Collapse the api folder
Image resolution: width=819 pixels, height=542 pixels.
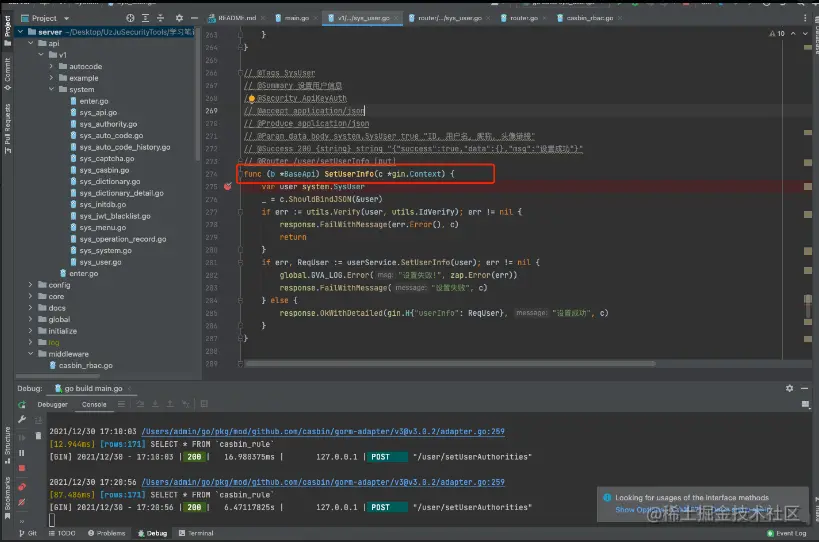coord(30,43)
